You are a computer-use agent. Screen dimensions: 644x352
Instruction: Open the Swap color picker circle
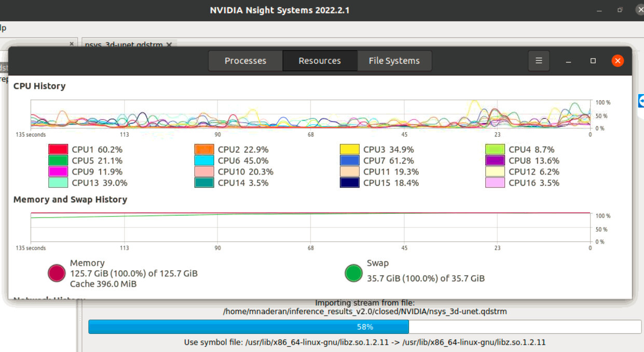pos(353,273)
